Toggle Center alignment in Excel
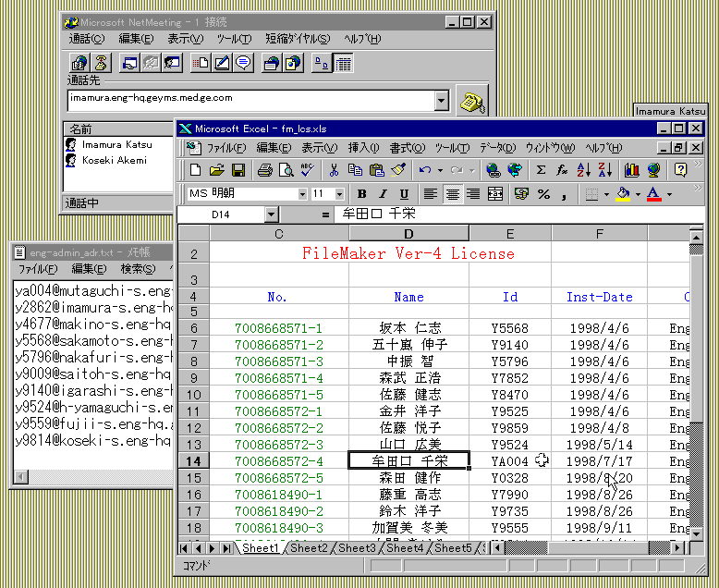 [452, 194]
